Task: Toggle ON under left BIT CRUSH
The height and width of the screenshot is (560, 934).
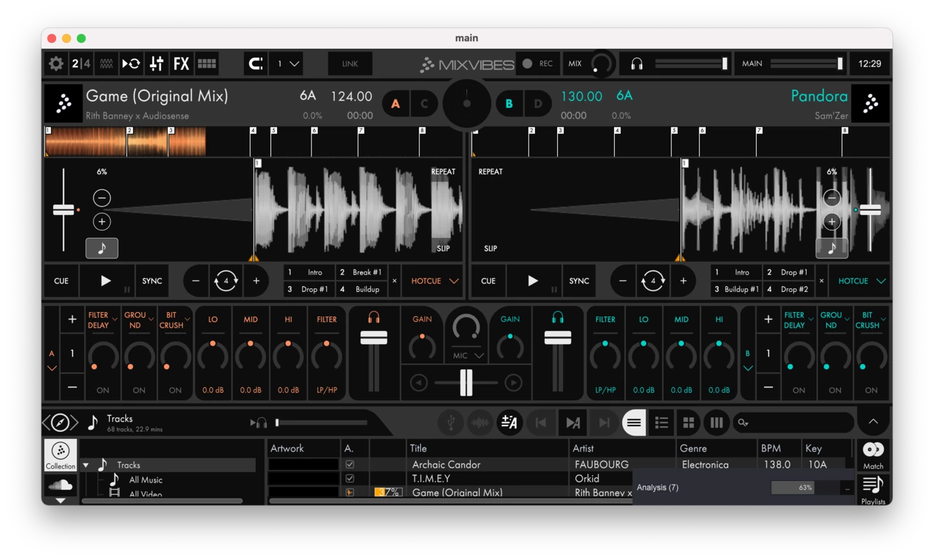Action: pyautogui.click(x=175, y=390)
